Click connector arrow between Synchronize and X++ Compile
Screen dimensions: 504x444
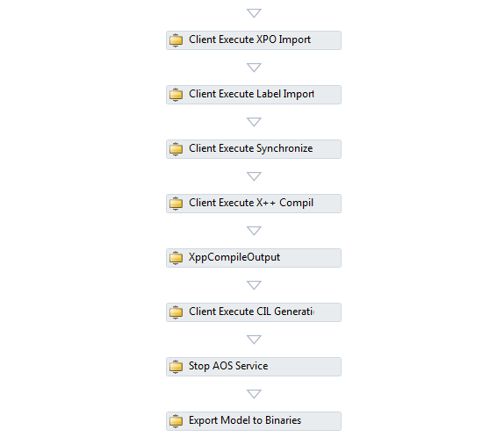(x=254, y=176)
